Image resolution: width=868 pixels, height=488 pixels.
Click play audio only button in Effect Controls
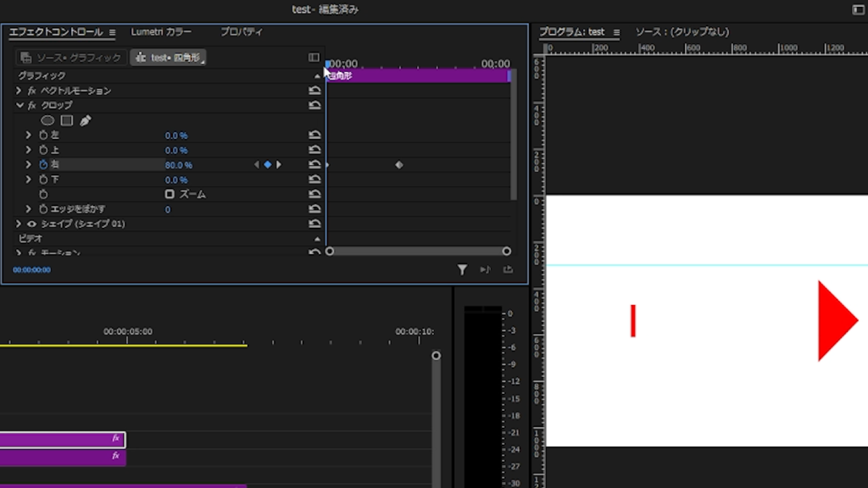click(x=485, y=269)
